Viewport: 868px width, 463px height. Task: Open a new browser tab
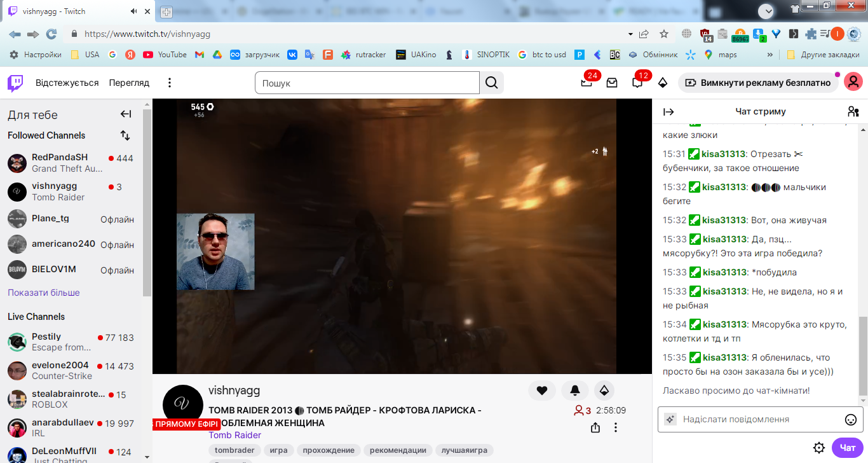point(166,11)
